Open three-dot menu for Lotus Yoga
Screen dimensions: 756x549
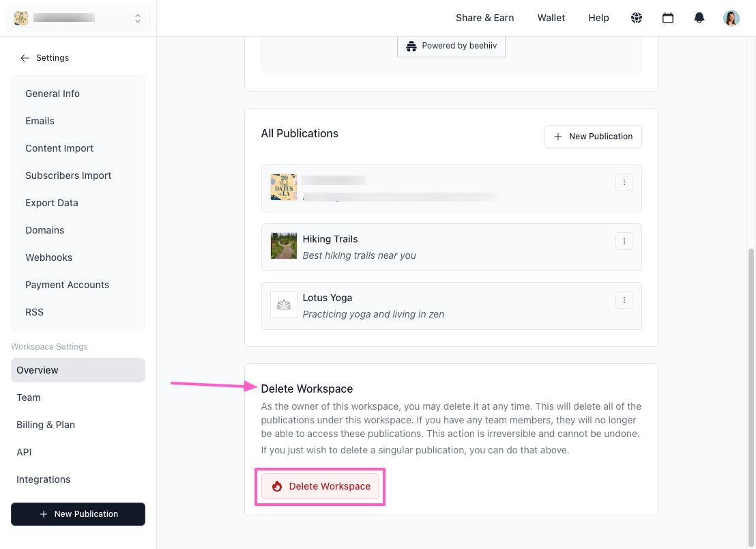[x=624, y=300]
